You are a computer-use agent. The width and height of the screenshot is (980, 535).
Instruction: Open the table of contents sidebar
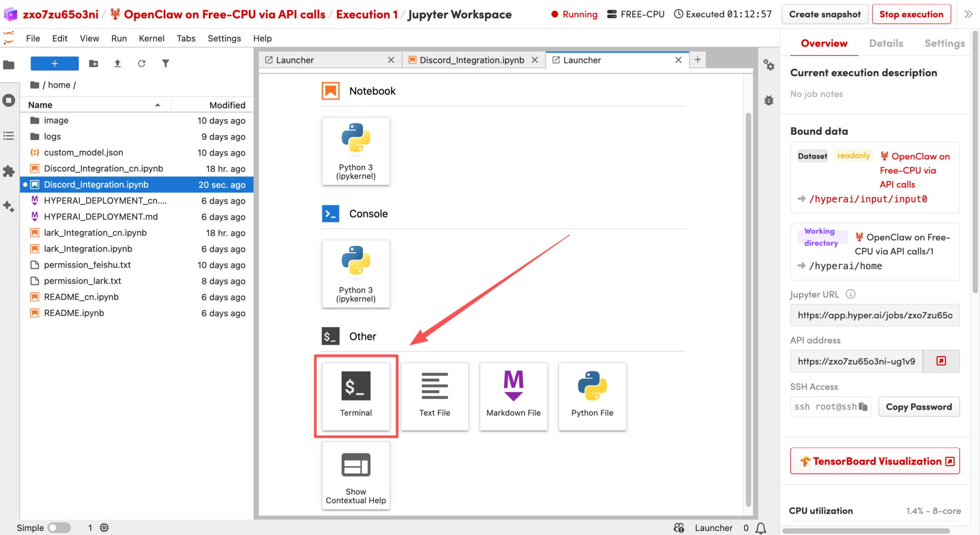(9, 136)
